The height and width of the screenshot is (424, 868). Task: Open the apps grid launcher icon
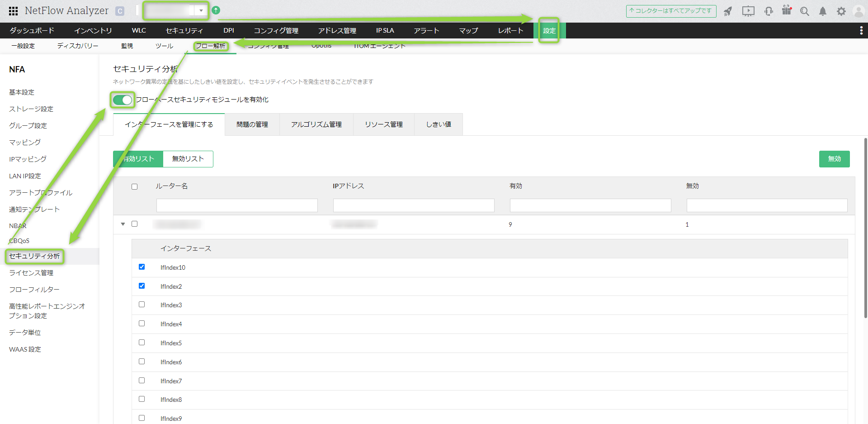point(14,11)
